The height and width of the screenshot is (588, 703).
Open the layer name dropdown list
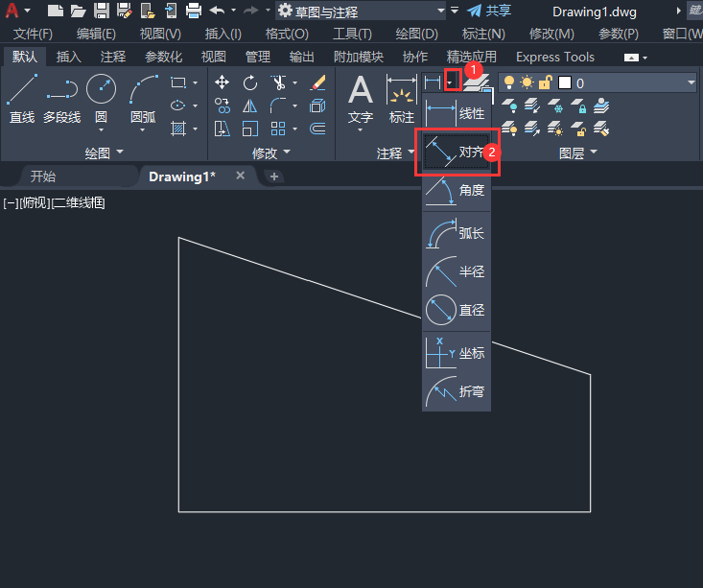pos(691,83)
